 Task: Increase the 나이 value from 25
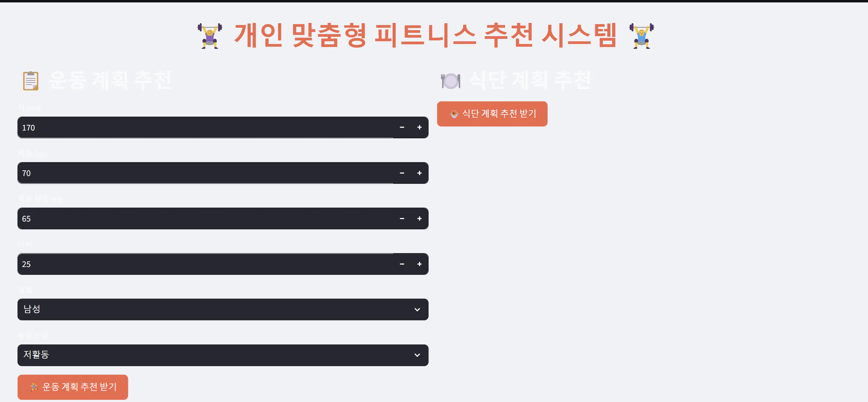[420, 264]
